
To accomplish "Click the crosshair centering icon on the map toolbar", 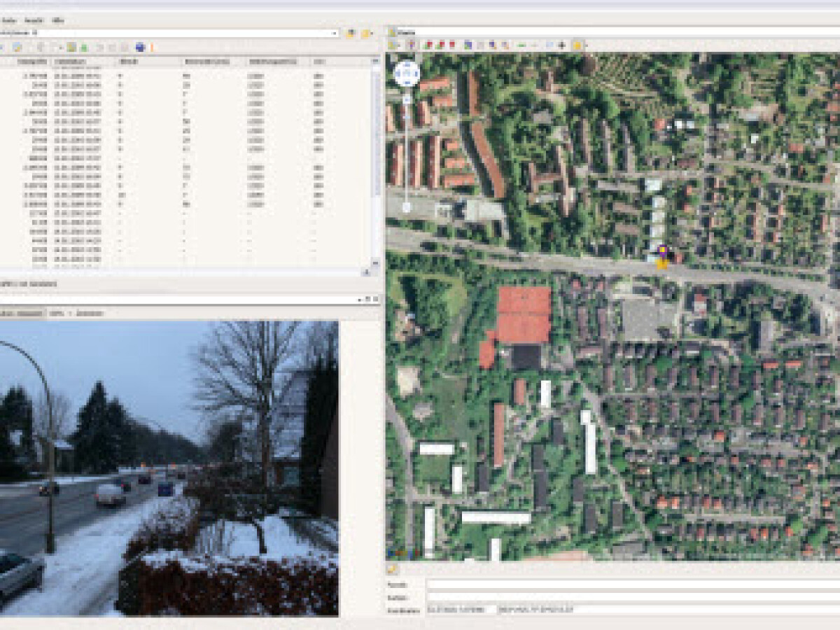I will [561, 44].
